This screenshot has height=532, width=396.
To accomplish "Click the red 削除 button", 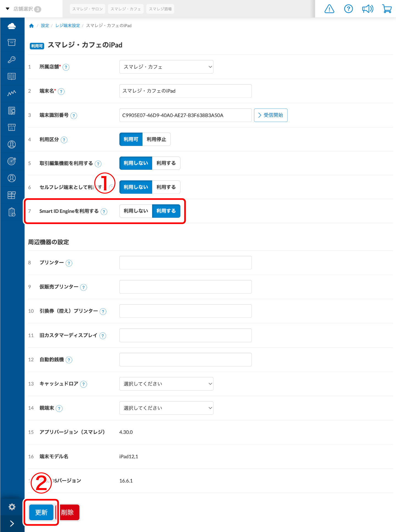I will pos(68,512).
